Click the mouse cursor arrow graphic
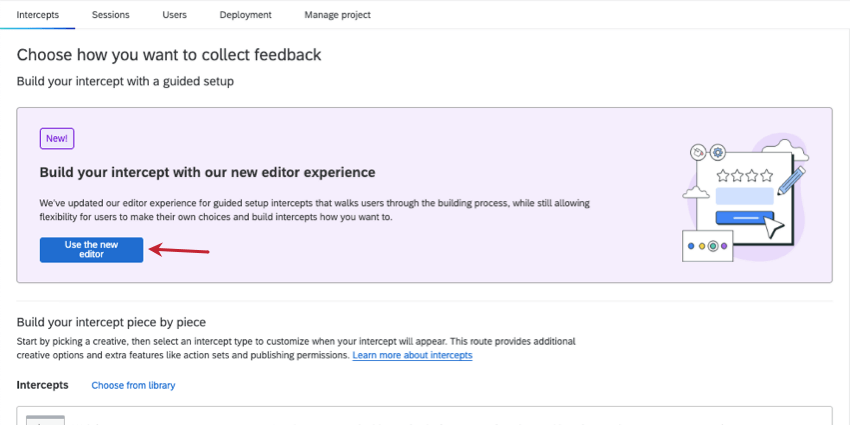This screenshot has height=425, width=850. 773,227
